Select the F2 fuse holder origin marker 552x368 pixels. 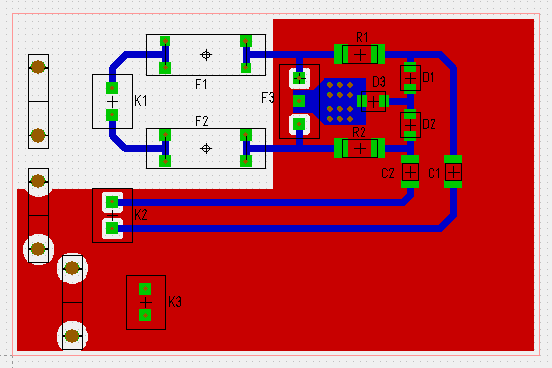tap(206, 149)
